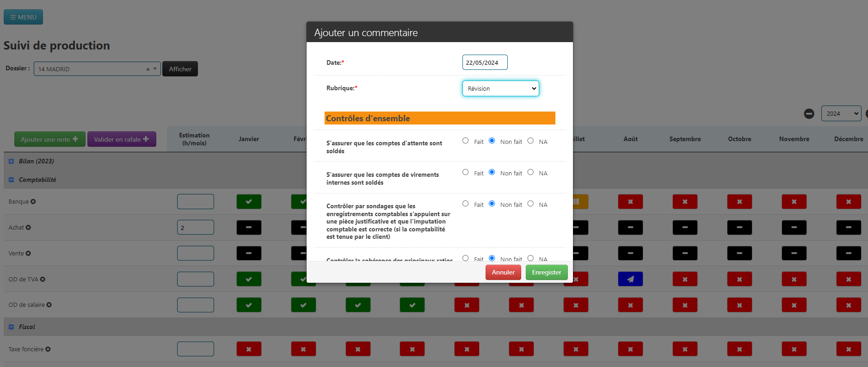The image size is (868, 367).
Task: Collapse the Comptabilité section
Action: click(x=11, y=180)
